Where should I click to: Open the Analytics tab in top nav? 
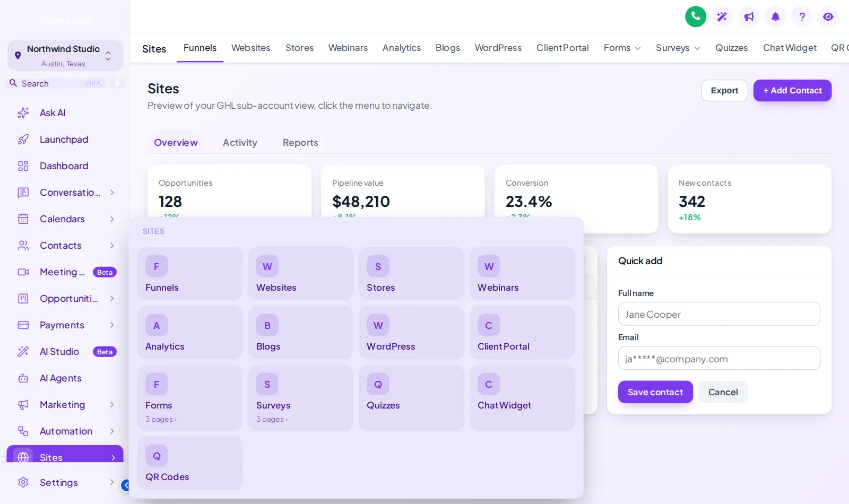pyautogui.click(x=402, y=48)
